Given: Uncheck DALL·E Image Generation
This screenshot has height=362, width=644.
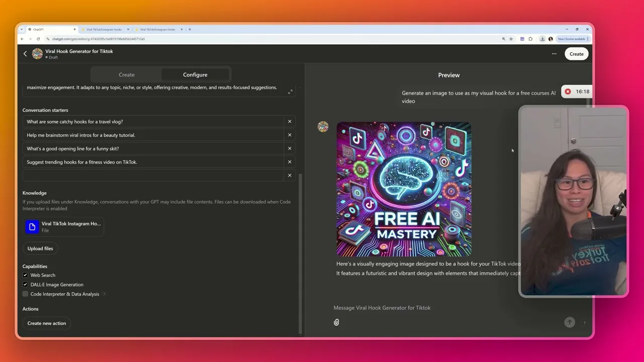Looking at the screenshot, I should (x=25, y=285).
